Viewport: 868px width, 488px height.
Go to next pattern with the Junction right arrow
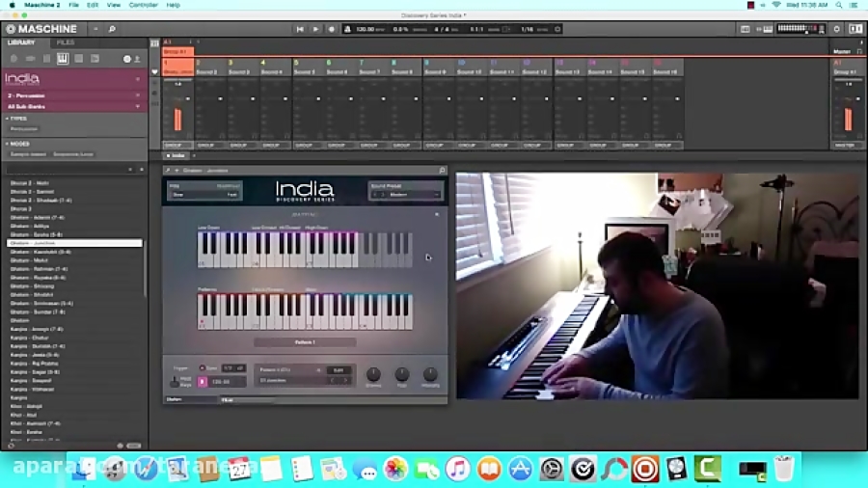[345, 381]
